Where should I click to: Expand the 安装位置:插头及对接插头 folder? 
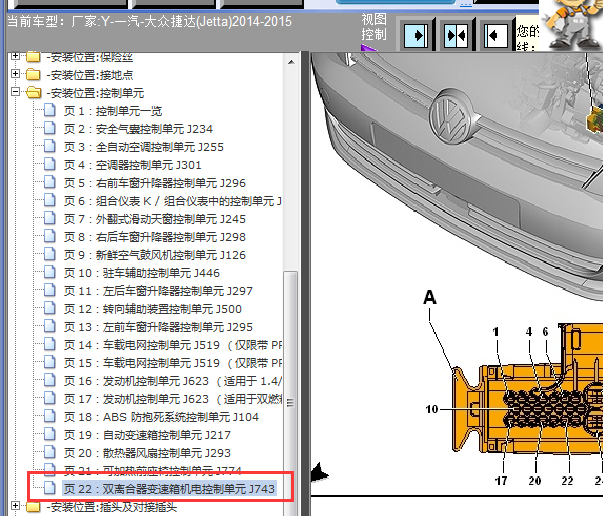click(15, 506)
